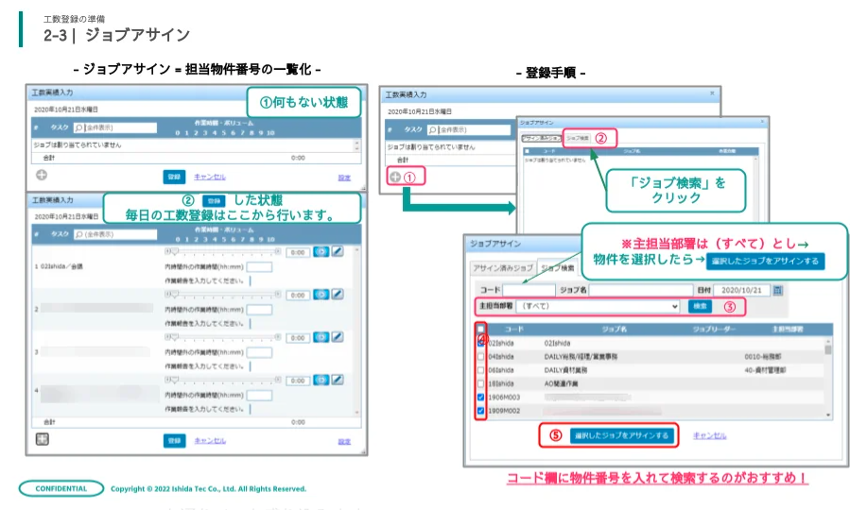Click the pencil edit icon for row 1

point(337,253)
